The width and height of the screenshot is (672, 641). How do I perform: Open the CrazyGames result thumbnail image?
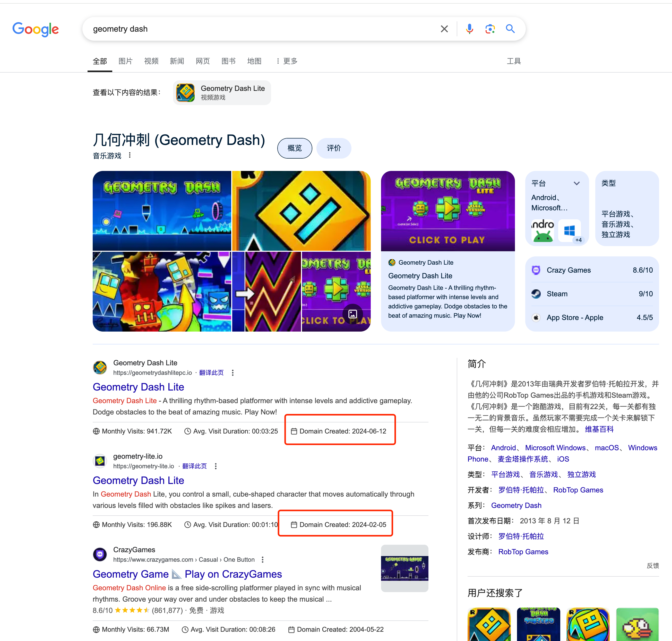405,568
